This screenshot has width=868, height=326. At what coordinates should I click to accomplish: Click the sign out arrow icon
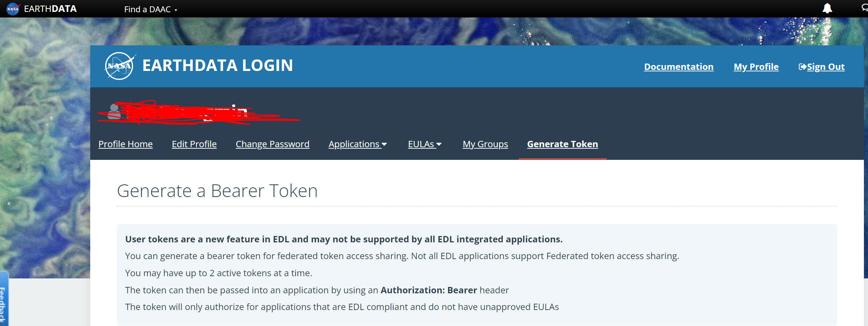pyautogui.click(x=802, y=67)
